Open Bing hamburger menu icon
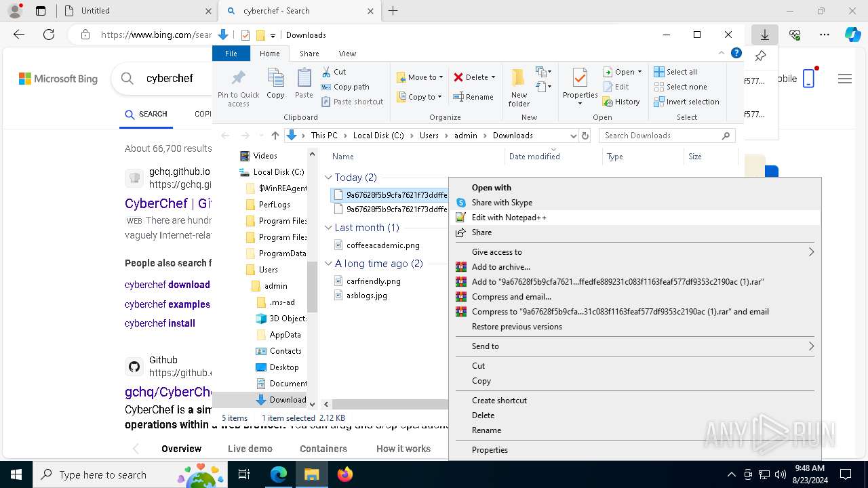This screenshot has height=488, width=868. click(x=844, y=79)
